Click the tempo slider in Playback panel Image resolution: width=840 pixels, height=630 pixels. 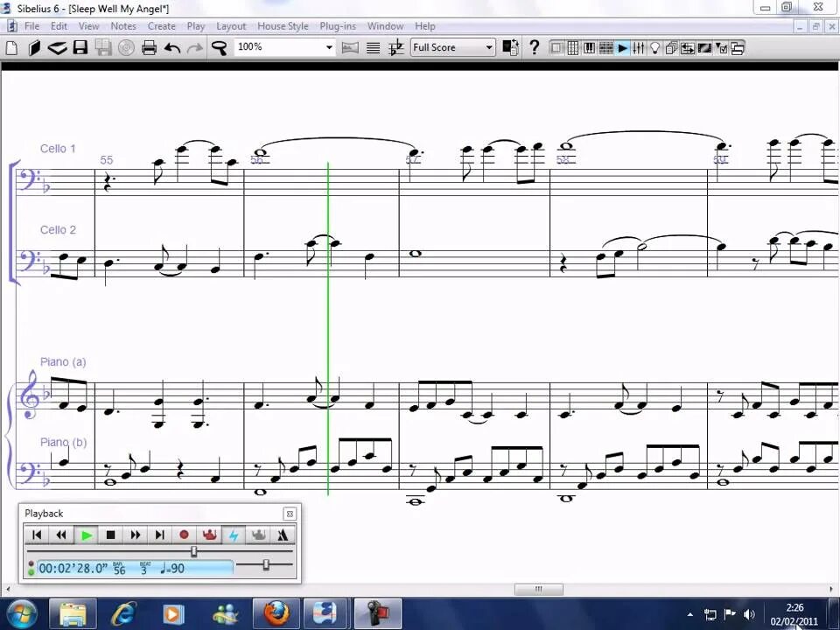[x=266, y=564]
